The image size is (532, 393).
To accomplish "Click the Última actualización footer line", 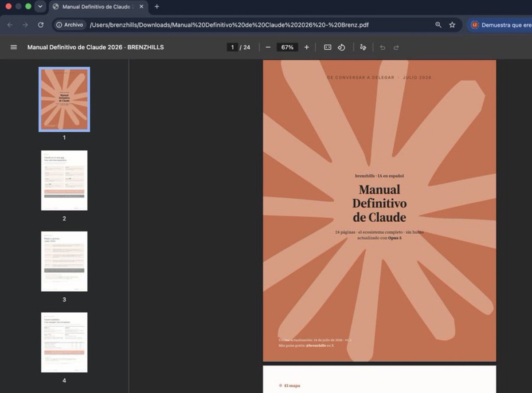I will coord(315,340).
